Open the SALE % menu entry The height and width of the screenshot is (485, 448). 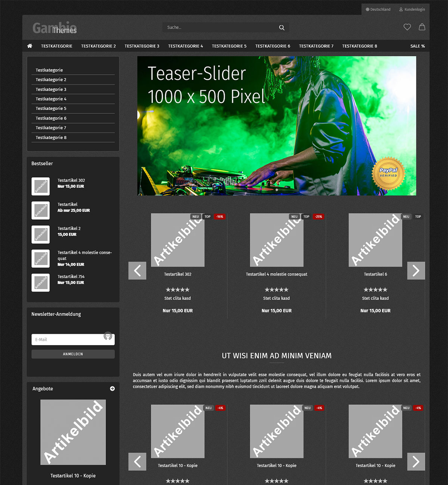tap(417, 46)
